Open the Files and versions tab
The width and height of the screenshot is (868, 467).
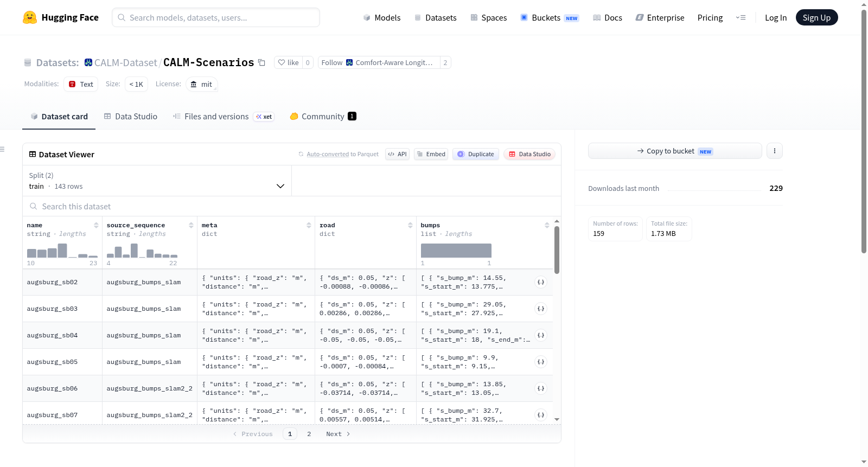click(224, 117)
